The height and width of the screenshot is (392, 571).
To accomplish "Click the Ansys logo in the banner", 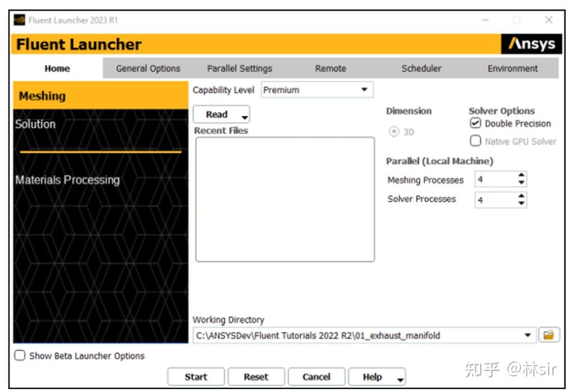I will click(x=532, y=44).
